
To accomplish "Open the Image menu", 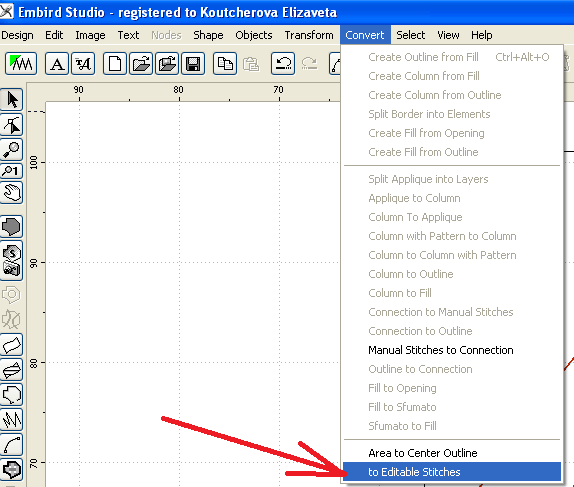I will tap(90, 35).
